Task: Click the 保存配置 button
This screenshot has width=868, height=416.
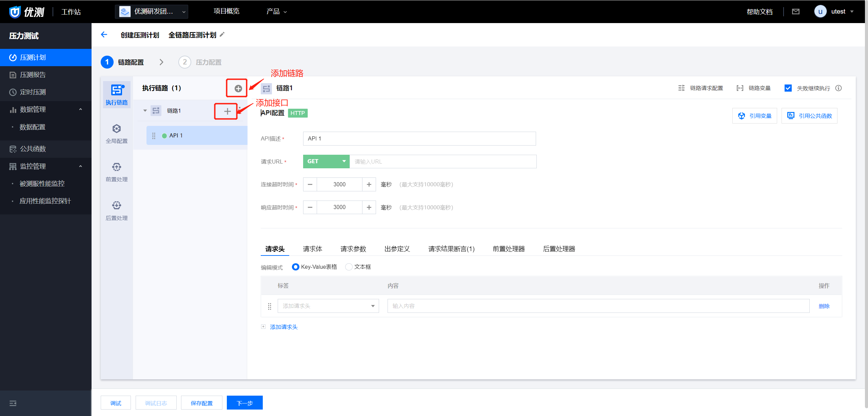Action: 201,403
